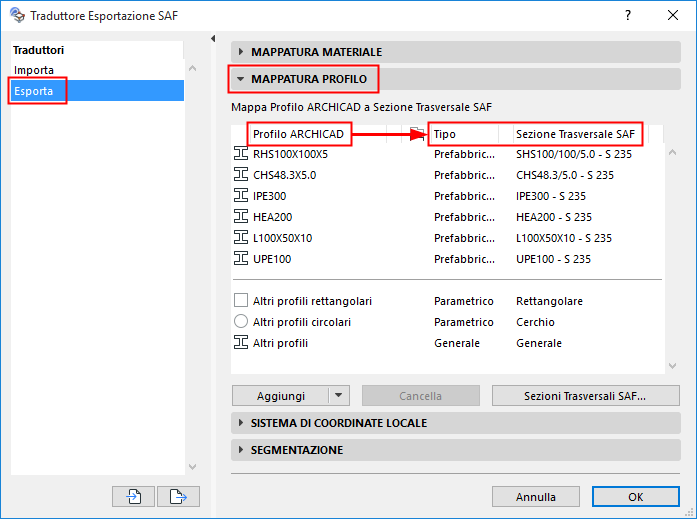Viewport: 697px width, 519px height.
Task: Click the Altri profili I-beam icon
Action: click(241, 343)
